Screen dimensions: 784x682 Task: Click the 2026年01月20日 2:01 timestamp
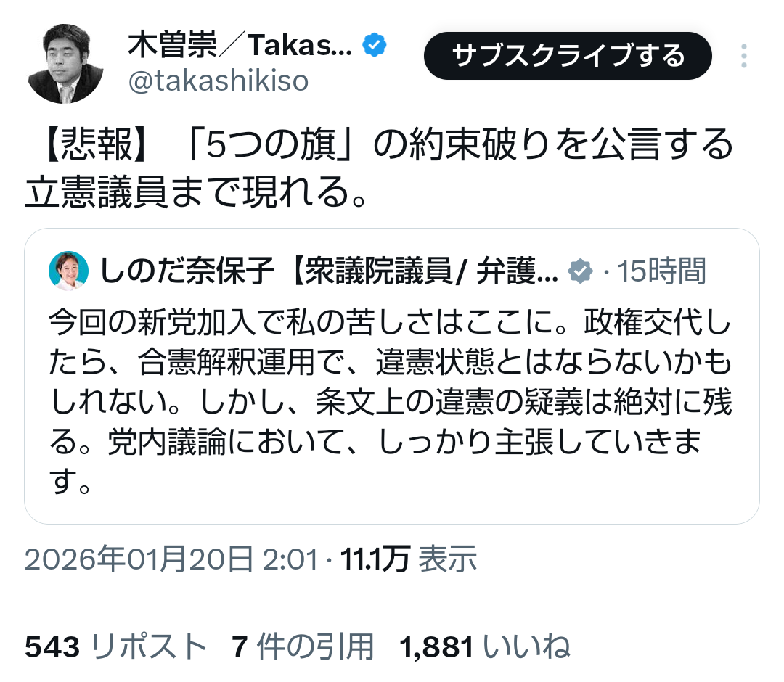[171, 559]
